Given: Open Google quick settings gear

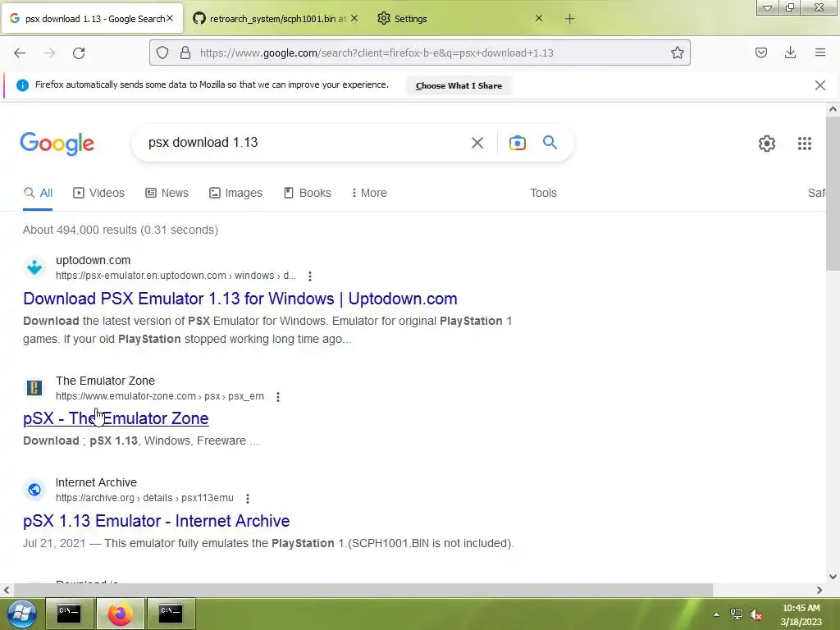Looking at the screenshot, I should [767, 144].
